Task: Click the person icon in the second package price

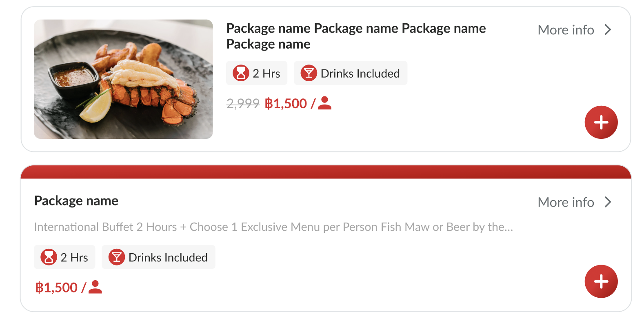Action: coord(95,287)
